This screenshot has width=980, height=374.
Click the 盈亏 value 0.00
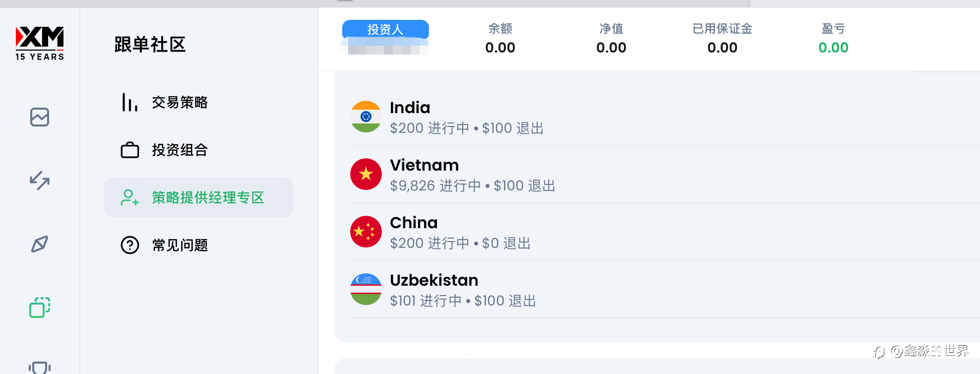[x=833, y=48]
